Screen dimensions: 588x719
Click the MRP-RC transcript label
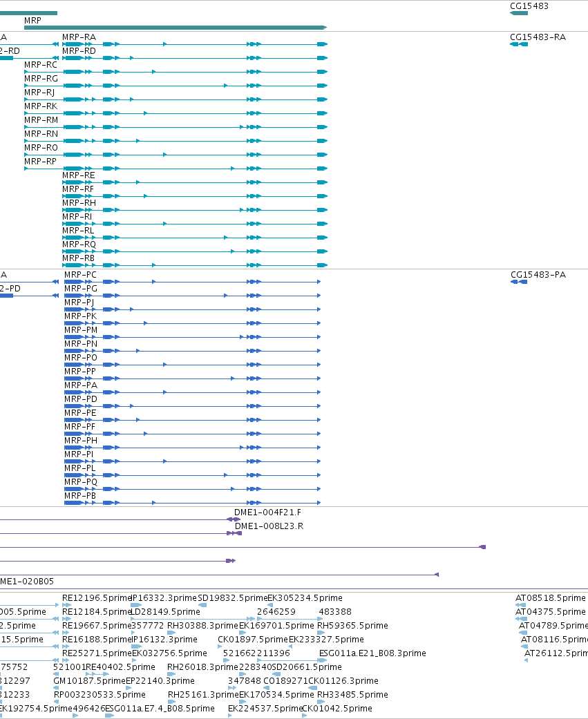click(x=41, y=65)
